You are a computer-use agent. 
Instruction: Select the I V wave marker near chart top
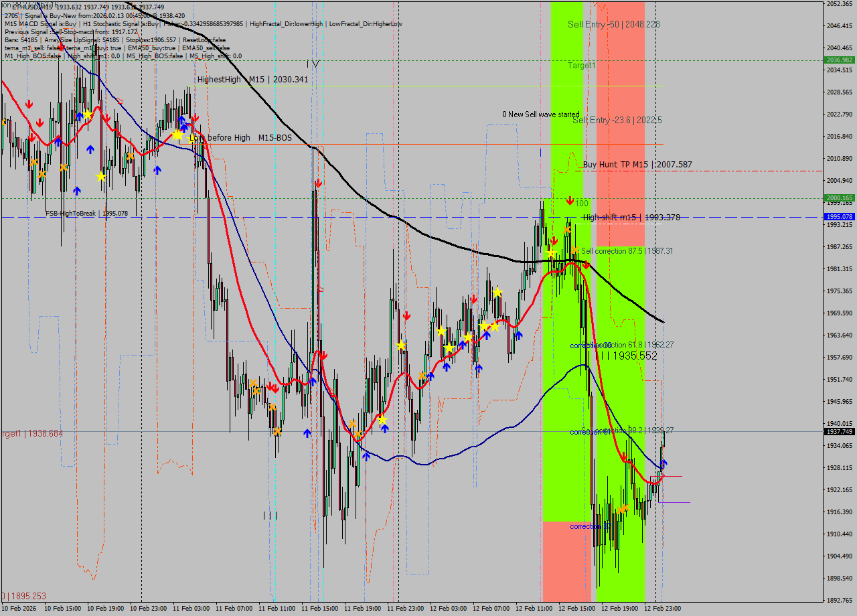click(x=313, y=64)
